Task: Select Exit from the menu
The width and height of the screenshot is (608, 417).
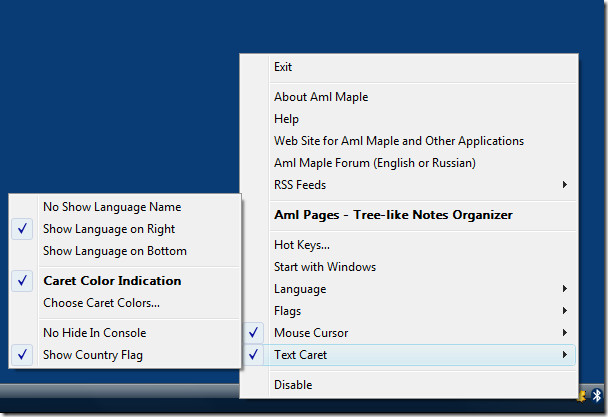Action: point(409,67)
